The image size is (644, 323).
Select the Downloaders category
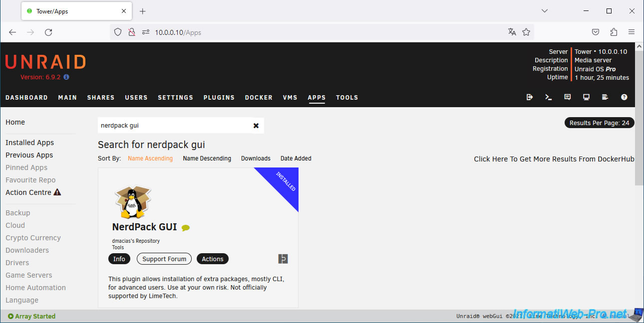tap(27, 250)
